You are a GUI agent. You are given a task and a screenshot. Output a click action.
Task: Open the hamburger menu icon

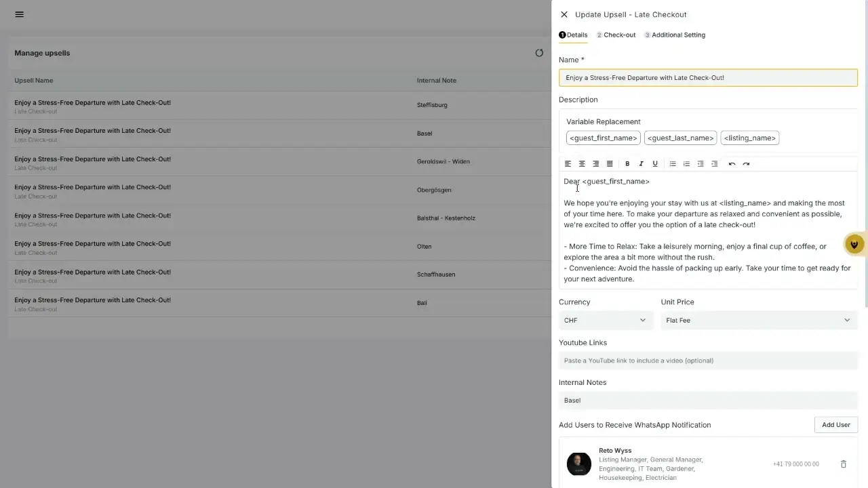(x=19, y=14)
